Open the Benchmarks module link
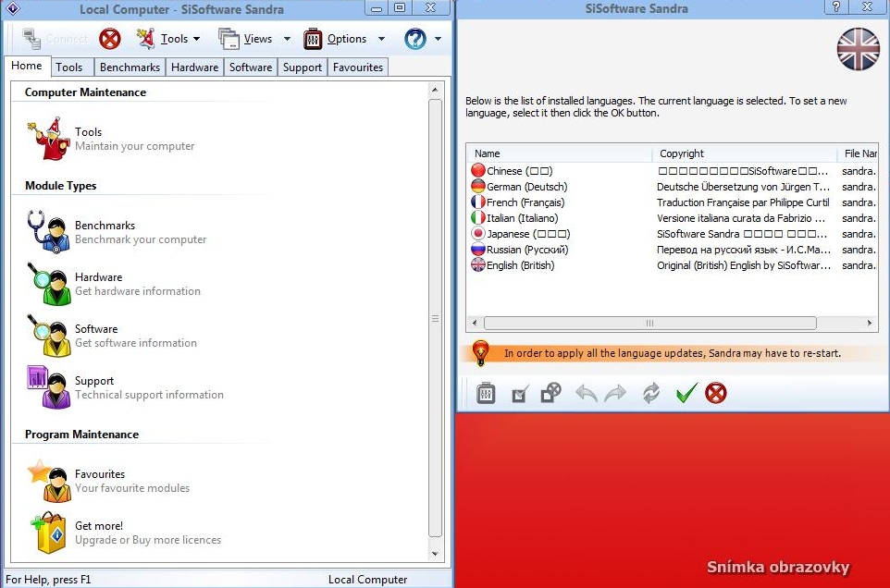The height and width of the screenshot is (588, 890). [105, 225]
